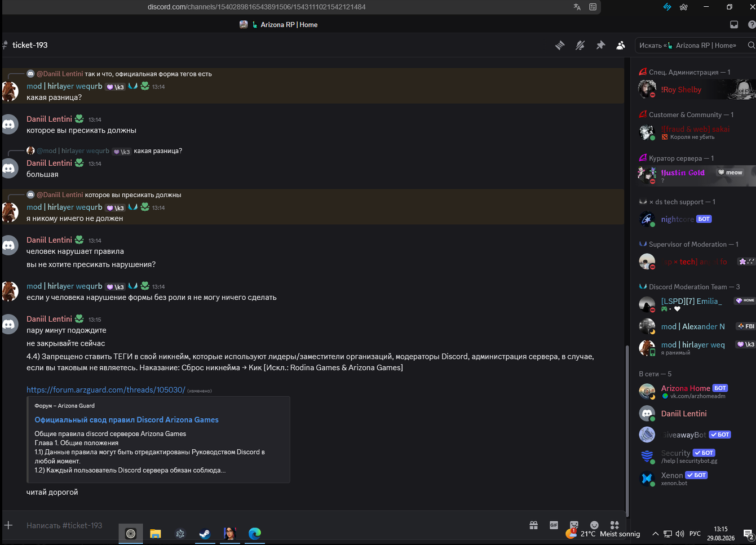The image size is (756, 545).
Task: Open the sticker picker
Action: [574, 525]
